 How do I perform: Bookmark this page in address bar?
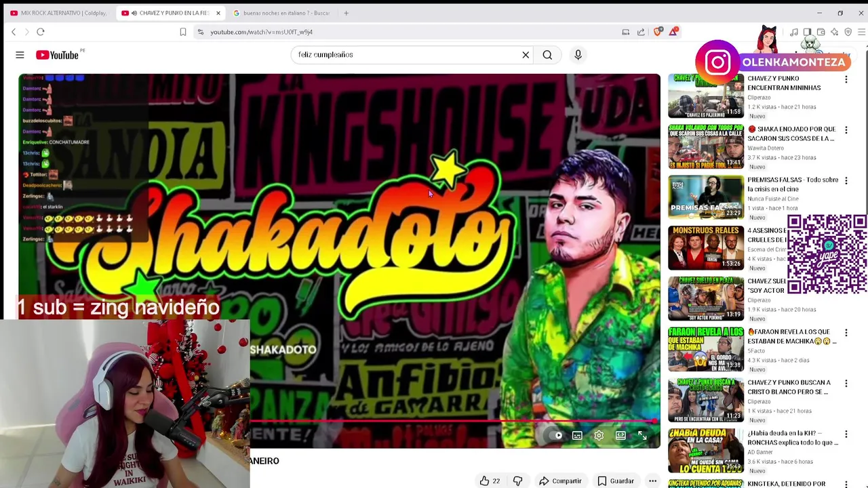pos(183,32)
